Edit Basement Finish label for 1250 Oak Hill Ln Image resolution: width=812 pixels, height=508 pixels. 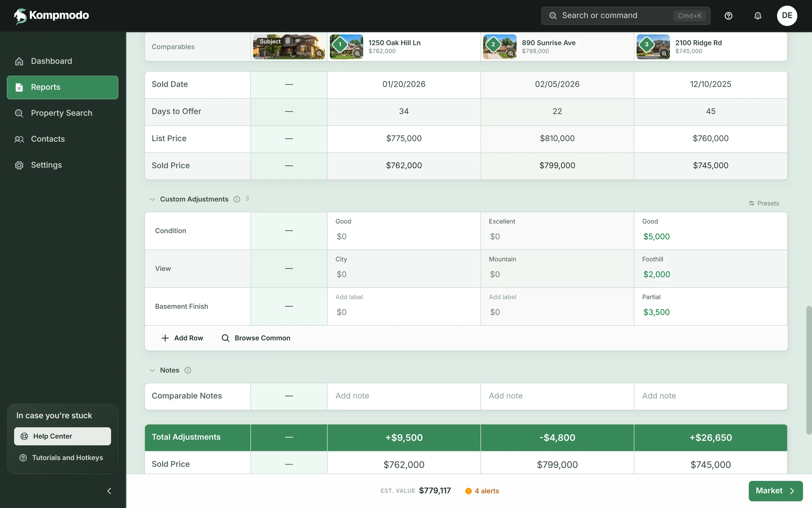click(349, 297)
